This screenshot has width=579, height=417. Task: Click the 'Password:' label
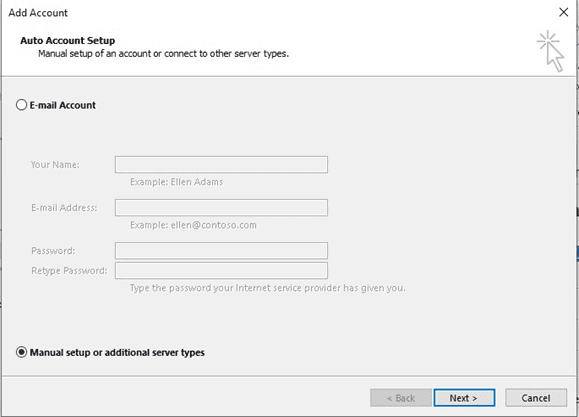coord(53,251)
